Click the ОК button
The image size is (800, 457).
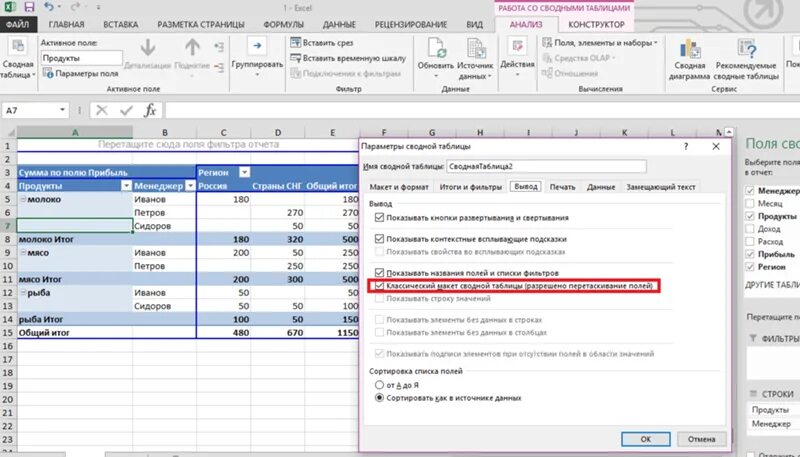pos(645,439)
